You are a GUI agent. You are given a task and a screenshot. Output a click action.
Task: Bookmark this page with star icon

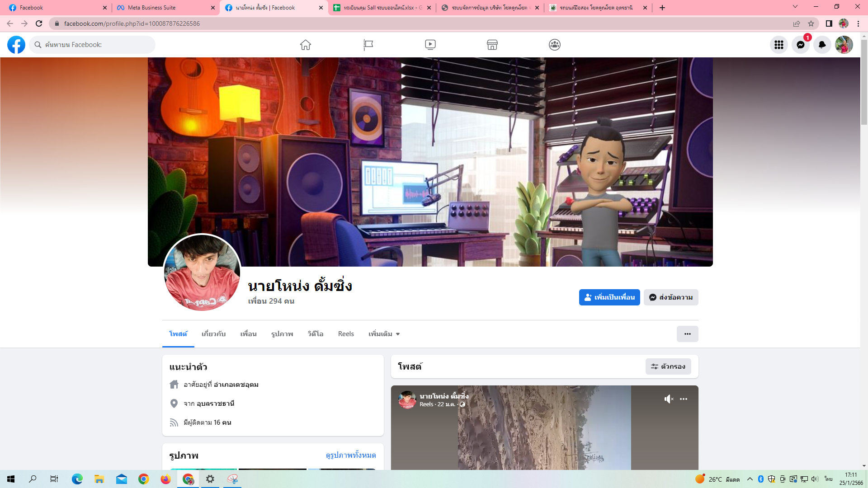811,23
